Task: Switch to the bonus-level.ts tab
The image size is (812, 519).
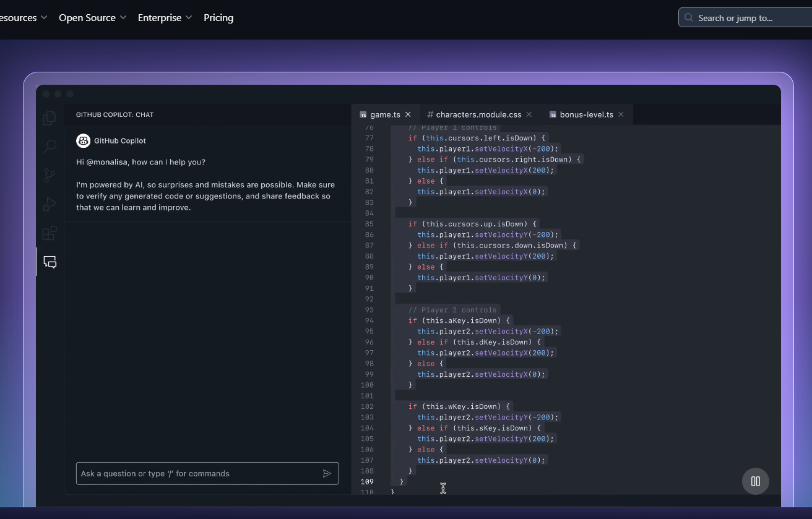Action: click(586, 114)
